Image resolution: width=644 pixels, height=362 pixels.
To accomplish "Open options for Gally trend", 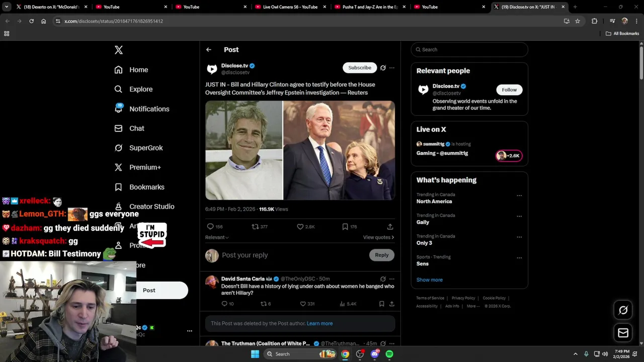I will [x=519, y=216].
